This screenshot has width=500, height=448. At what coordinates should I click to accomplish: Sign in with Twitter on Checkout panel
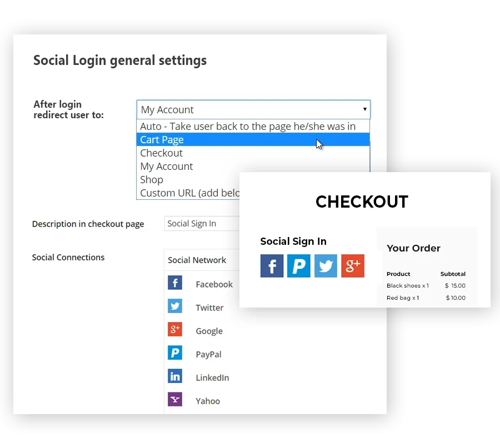click(326, 266)
